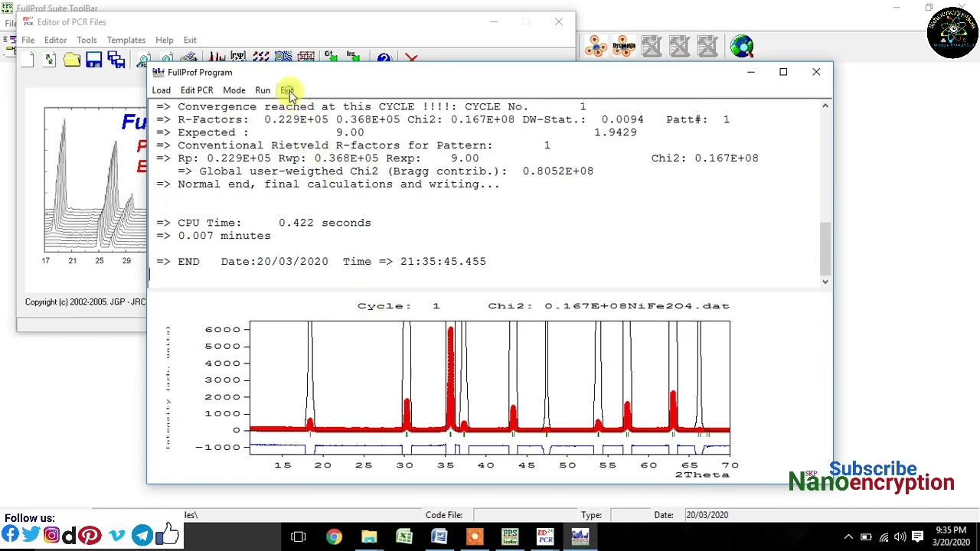The image size is (980, 551).
Task: Click the output log vertical scrollbar thumb
Action: pyautogui.click(x=825, y=248)
